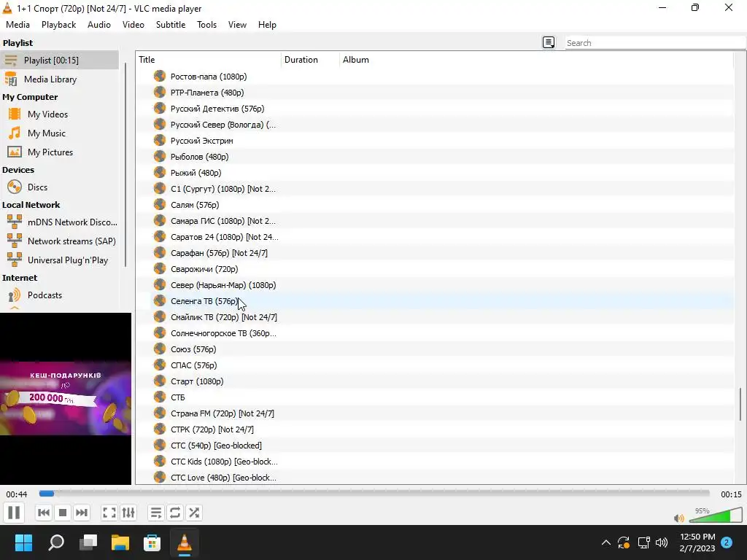Open the Audio menu
This screenshot has height=560, width=747.
pos(99,25)
